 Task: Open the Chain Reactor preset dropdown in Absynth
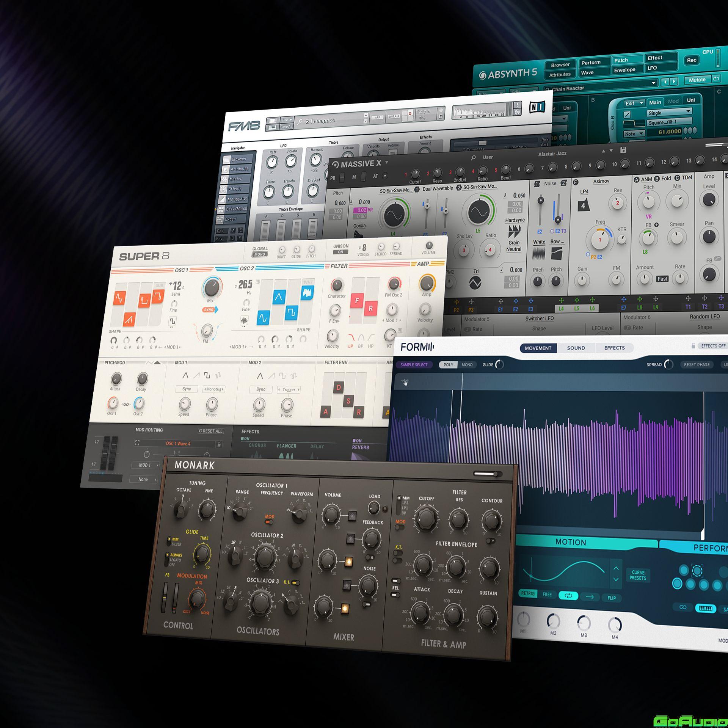[654, 83]
